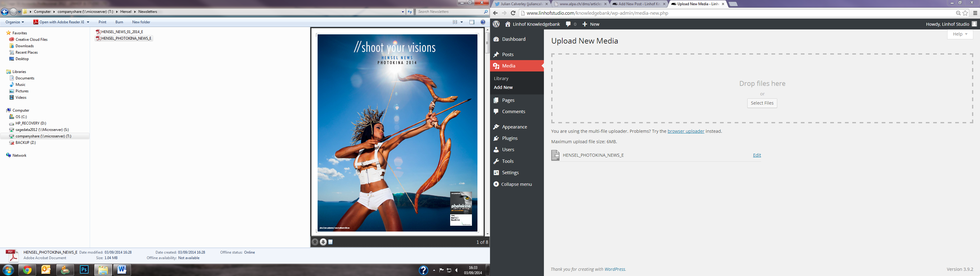Open Creative Cloud Files favorite
The width and height of the screenshot is (980, 276).
tap(28, 39)
